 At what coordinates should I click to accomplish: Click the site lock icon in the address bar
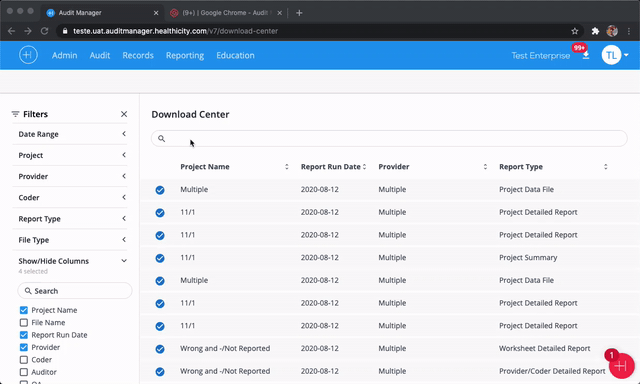pyautogui.click(x=65, y=31)
